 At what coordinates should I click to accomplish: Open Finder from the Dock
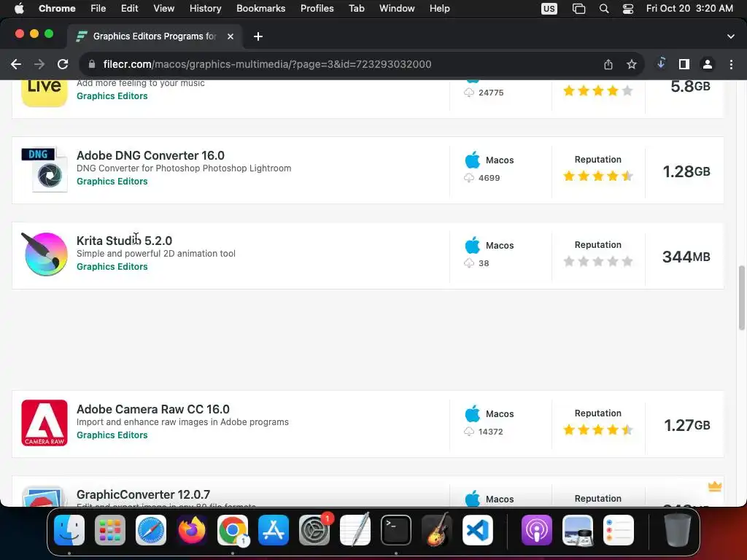[x=69, y=530]
